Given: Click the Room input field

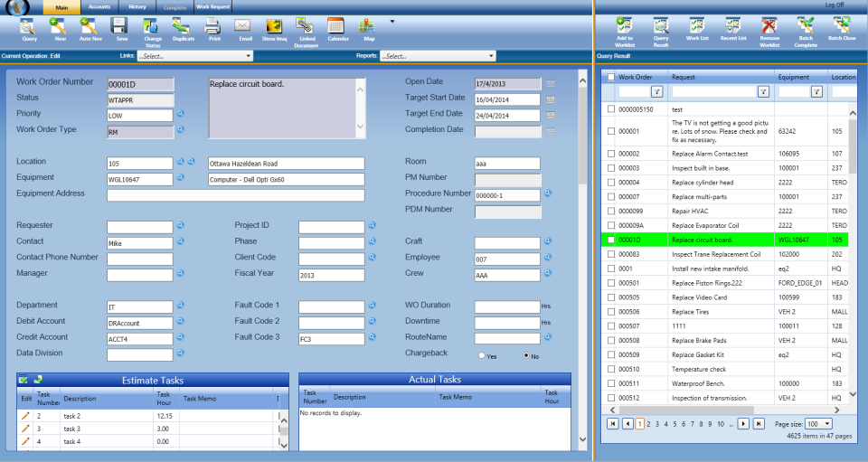Looking at the screenshot, I should click(x=507, y=164).
